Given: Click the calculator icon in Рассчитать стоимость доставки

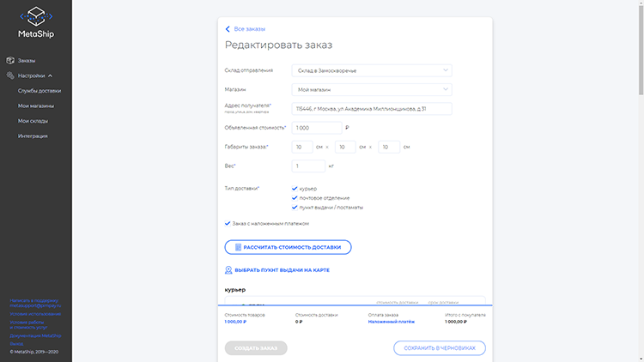Looking at the screenshot, I should [236, 247].
